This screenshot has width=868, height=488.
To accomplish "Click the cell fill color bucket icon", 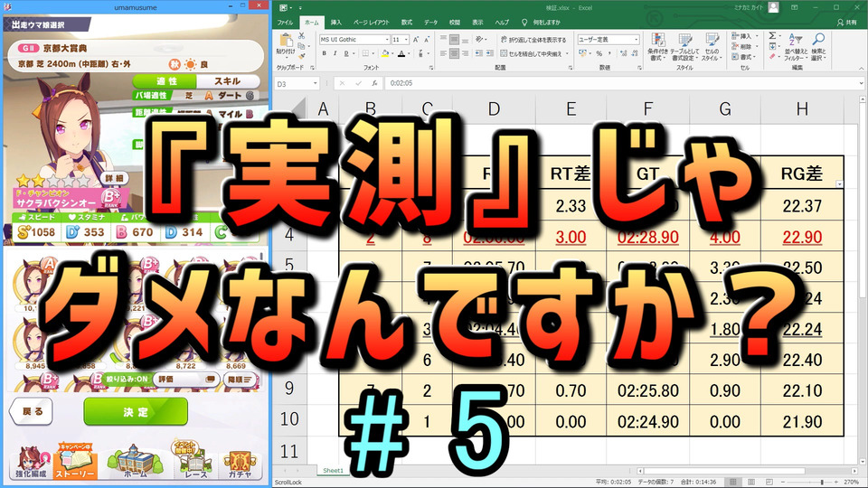I will (385, 53).
